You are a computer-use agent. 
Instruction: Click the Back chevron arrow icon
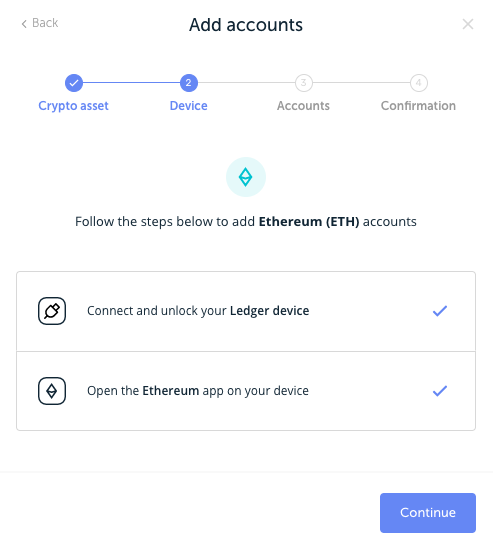coord(24,24)
